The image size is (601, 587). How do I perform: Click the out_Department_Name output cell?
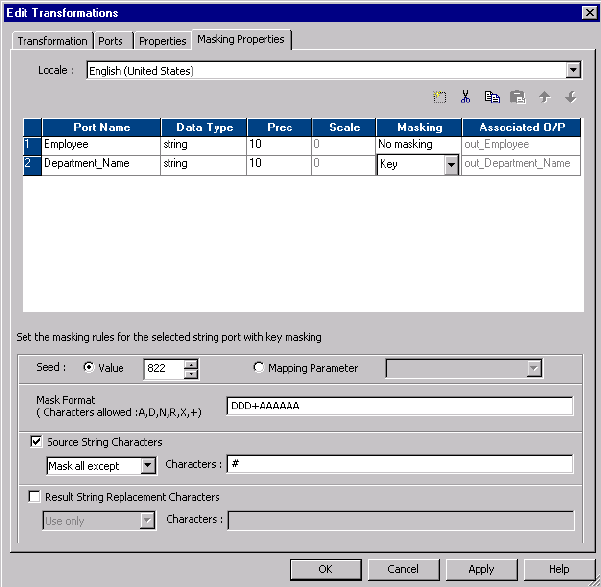pyautogui.click(x=521, y=165)
